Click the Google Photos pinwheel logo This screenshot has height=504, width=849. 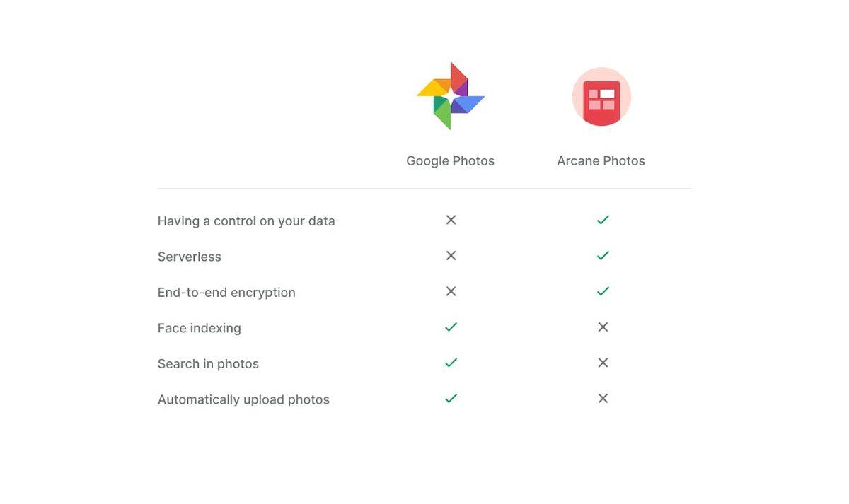(x=451, y=96)
